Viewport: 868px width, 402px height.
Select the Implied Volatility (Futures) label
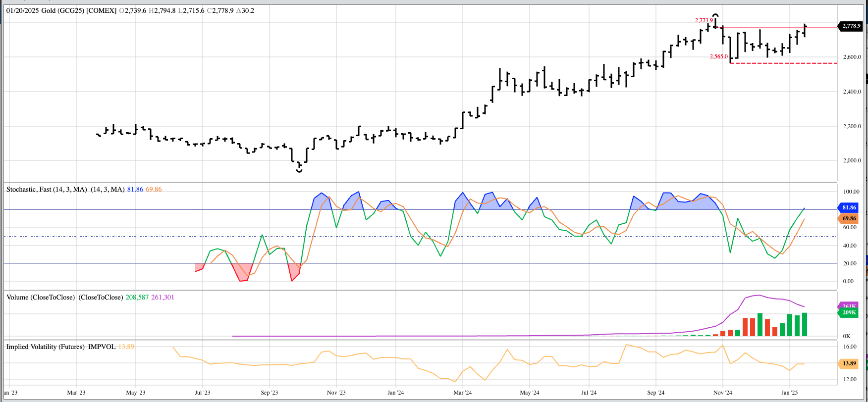coord(45,347)
